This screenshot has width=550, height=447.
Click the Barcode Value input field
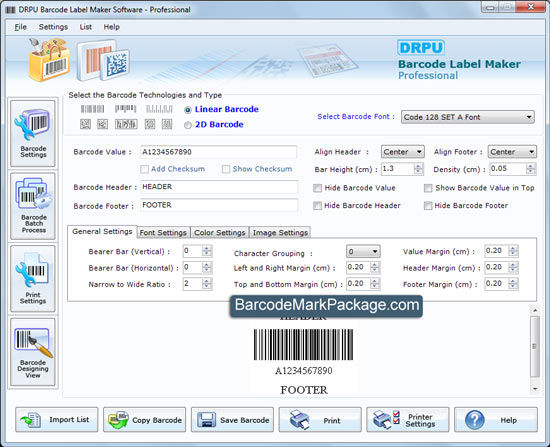(219, 152)
